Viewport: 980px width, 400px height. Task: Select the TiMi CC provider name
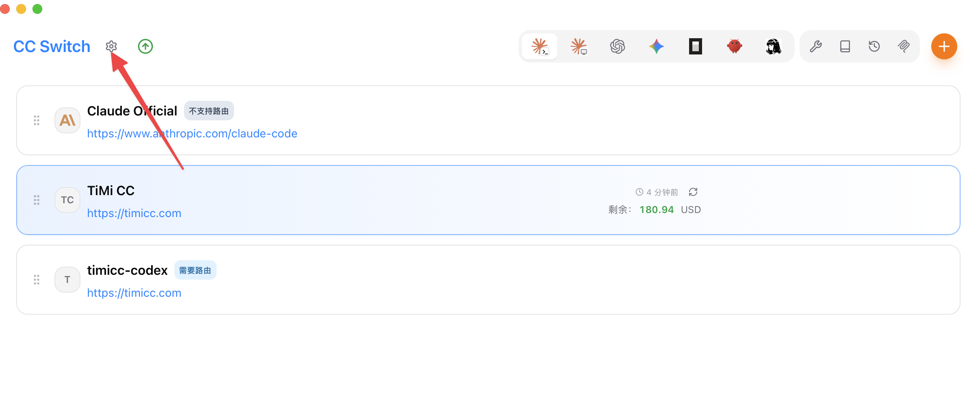111,191
